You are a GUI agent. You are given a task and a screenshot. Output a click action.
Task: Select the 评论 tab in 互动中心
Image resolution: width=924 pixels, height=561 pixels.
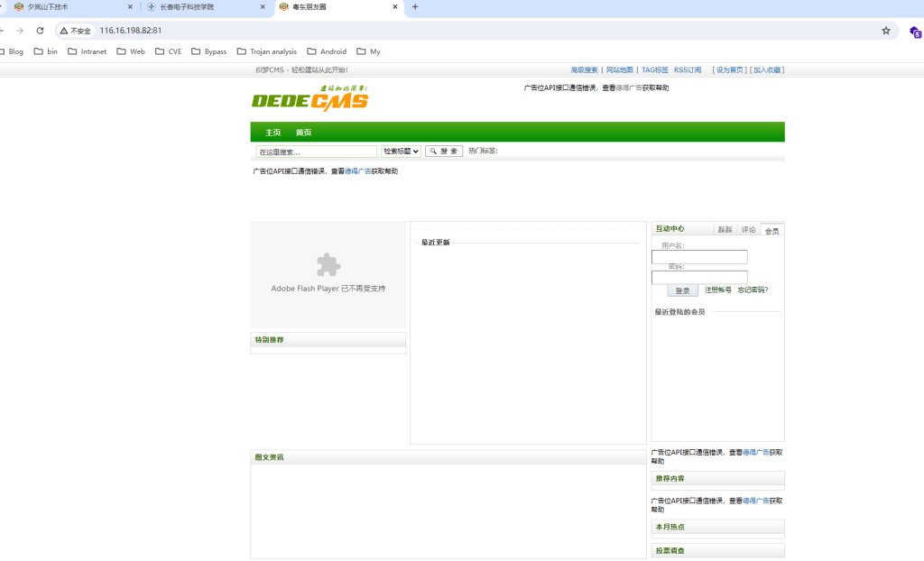[748, 230]
